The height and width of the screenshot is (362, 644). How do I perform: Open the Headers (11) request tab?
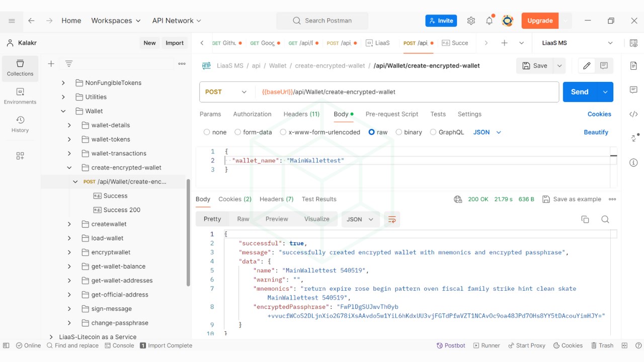tap(301, 114)
